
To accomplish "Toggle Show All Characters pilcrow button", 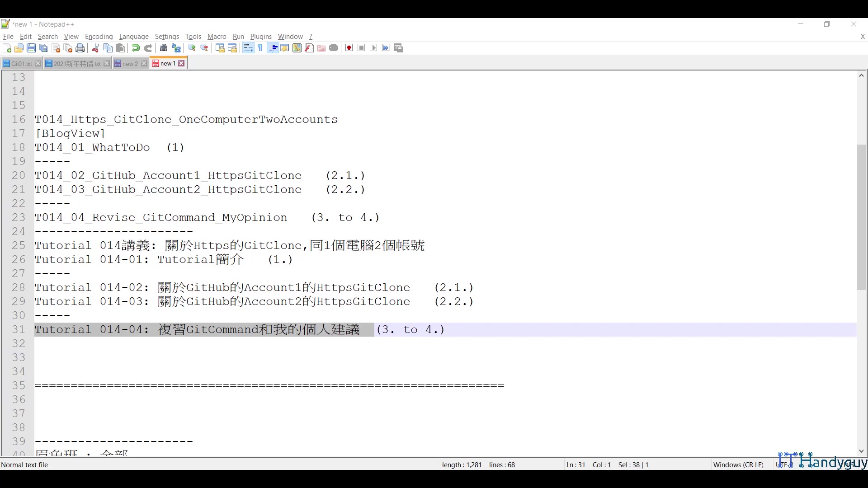I will (260, 48).
